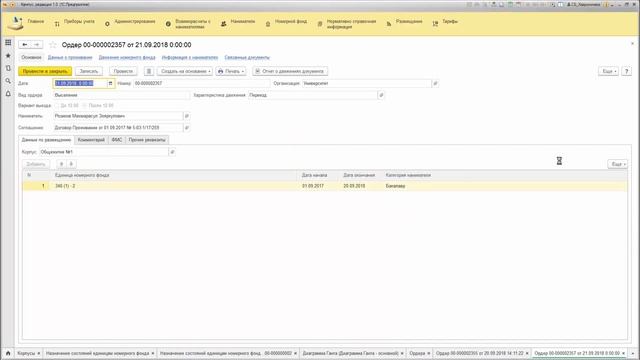Screen dimensions: 640x360
Task: Open the Тарифы section
Action: pyautogui.click(x=445, y=23)
